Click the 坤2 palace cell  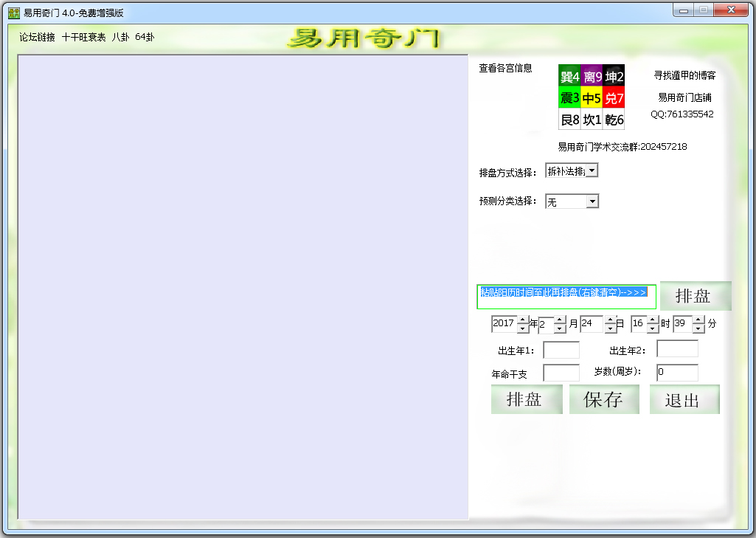pyautogui.click(x=614, y=77)
